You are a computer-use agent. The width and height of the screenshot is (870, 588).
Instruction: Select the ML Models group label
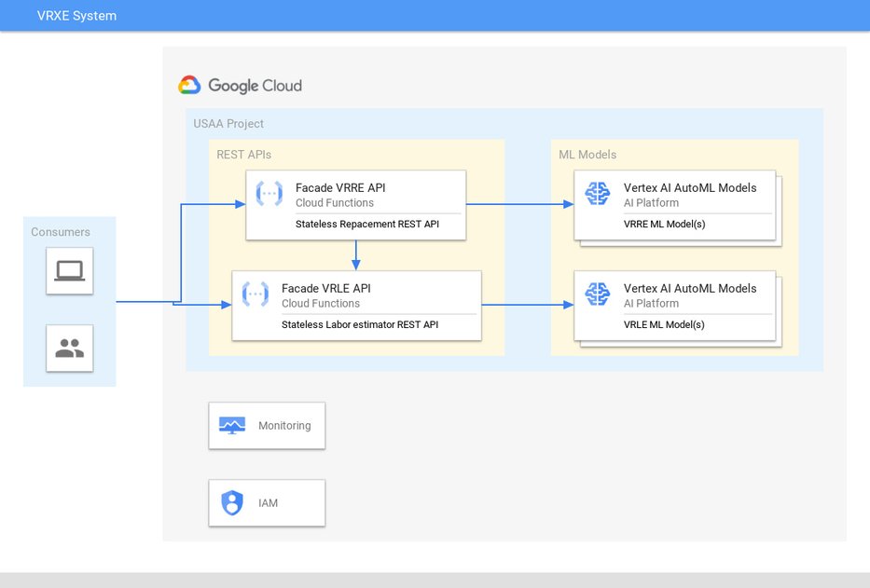(x=587, y=155)
